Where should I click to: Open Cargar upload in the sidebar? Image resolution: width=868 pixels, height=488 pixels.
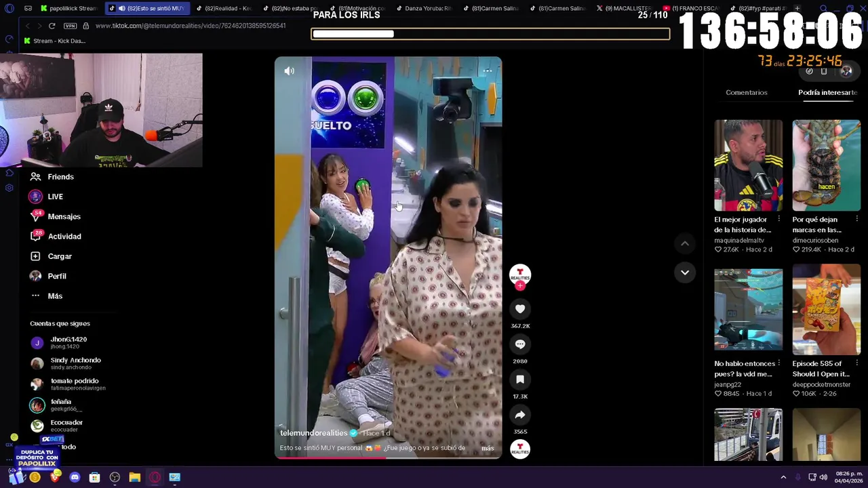[x=51, y=256]
